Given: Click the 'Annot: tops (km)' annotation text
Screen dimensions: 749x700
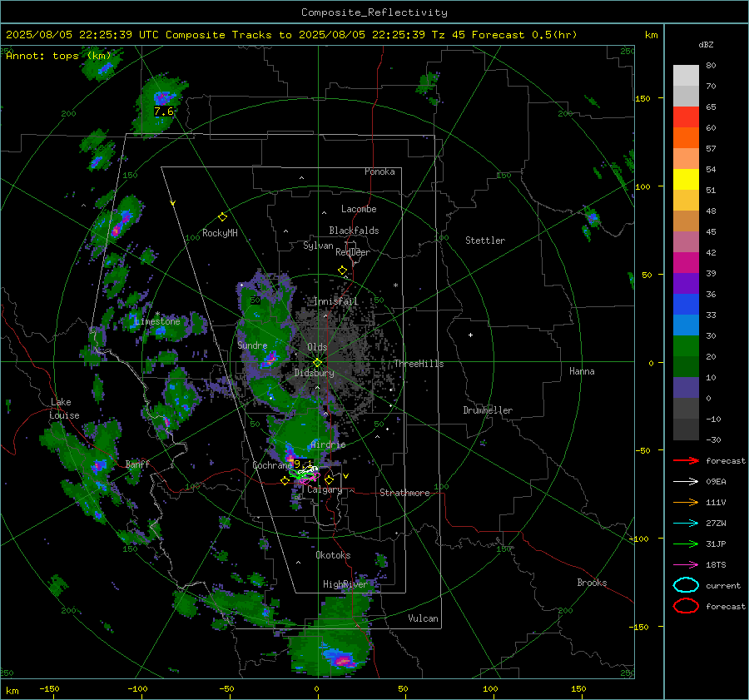Looking at the screenshot, I should click(58, 56).
